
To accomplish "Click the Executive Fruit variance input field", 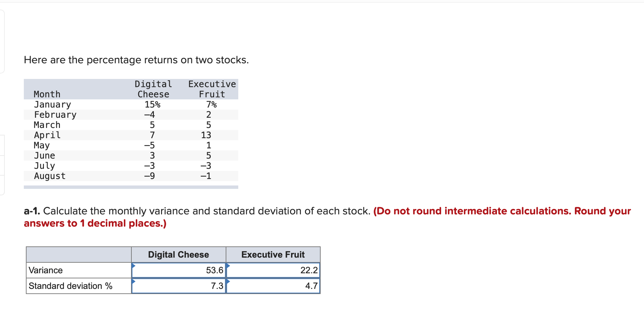I will coord(273,270).
